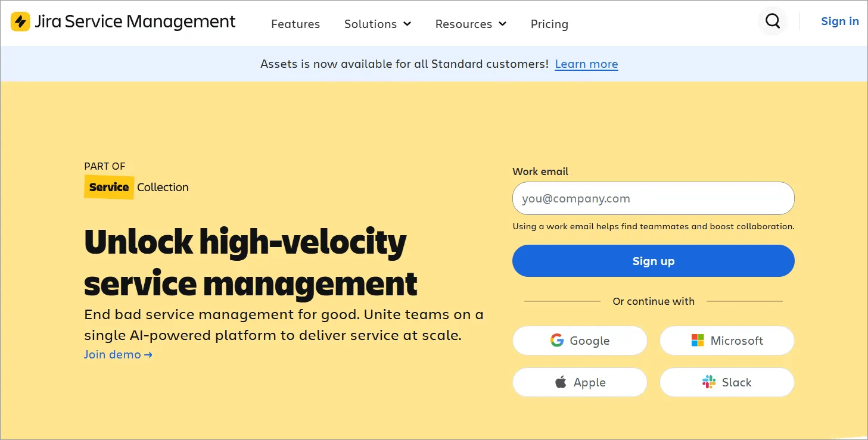This screenshot has width=868, height=440.
Task: Click the 'Collection' text
Action: [163, 187]
